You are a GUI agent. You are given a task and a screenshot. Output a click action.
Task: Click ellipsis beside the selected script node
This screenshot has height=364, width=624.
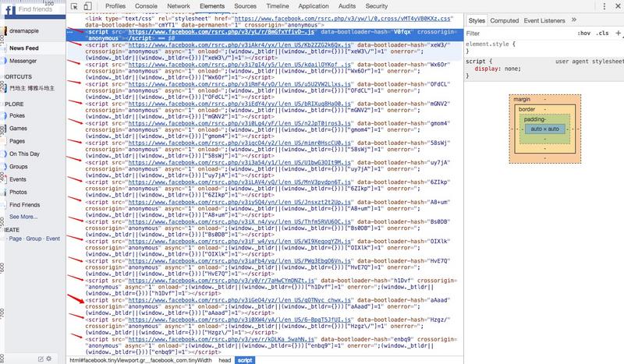70,32
